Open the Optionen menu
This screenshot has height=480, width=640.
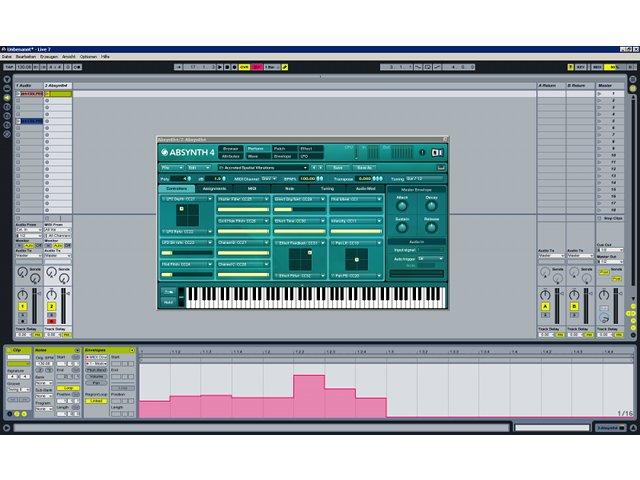click(88, 57)
